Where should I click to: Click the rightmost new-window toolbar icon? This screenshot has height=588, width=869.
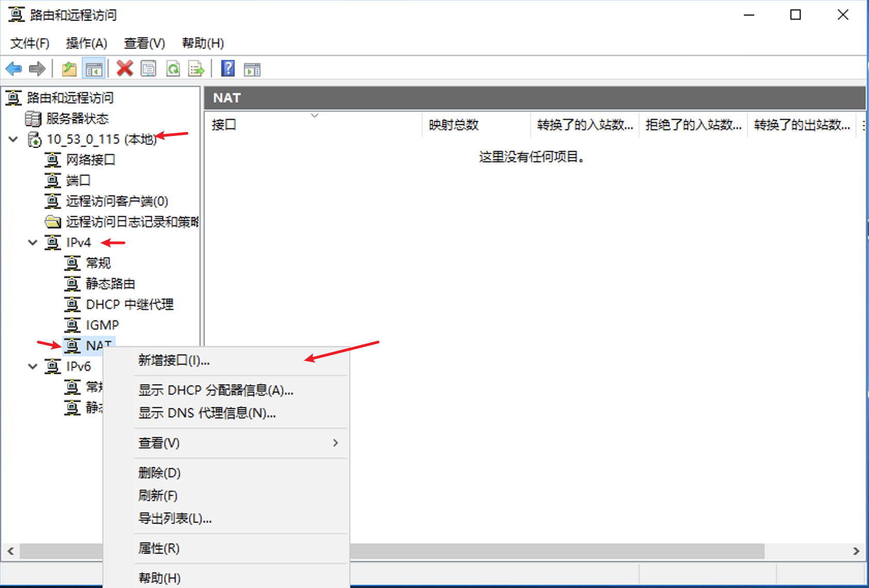tap(252, 68)
